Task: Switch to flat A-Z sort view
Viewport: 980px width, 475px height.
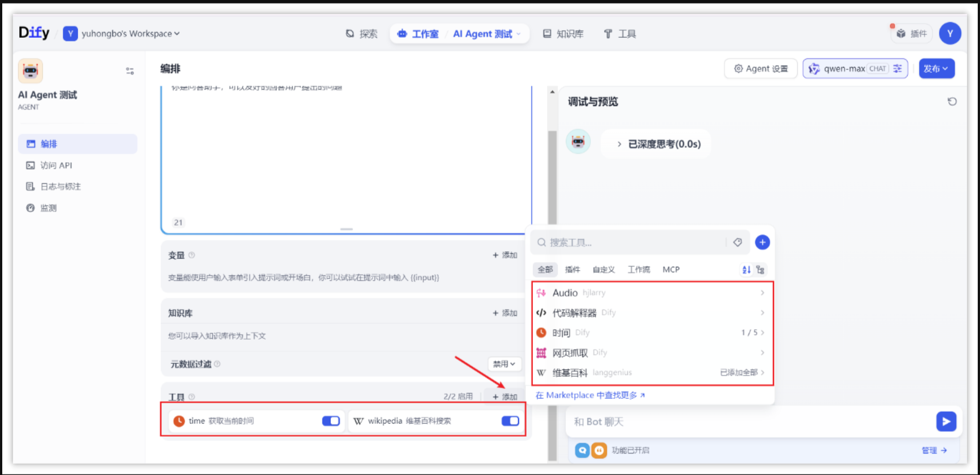Action: [x=746, y=270]
